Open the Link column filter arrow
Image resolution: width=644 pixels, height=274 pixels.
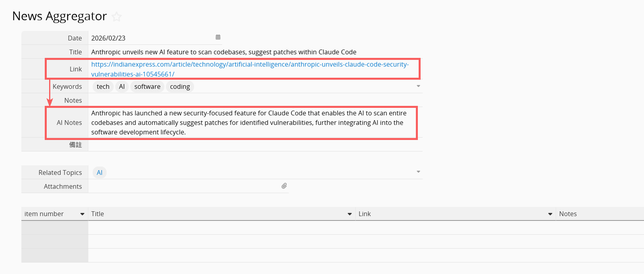[550, 214]
